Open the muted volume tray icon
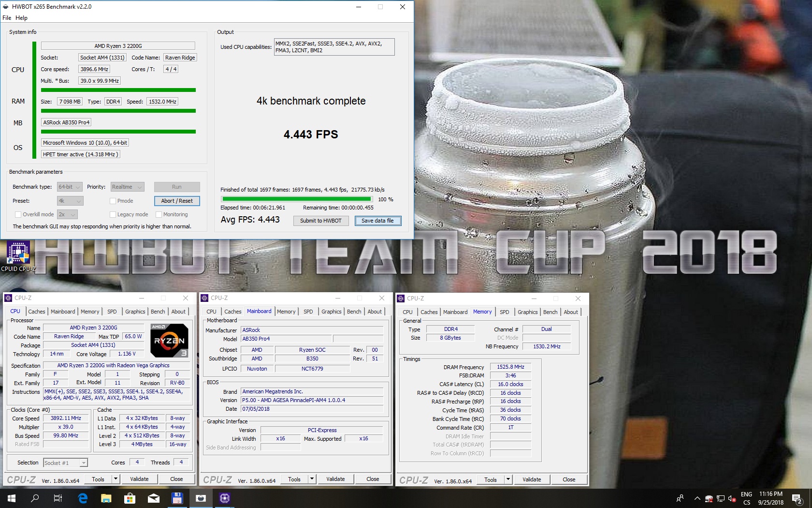812x508 pixels. pos(732,499)
